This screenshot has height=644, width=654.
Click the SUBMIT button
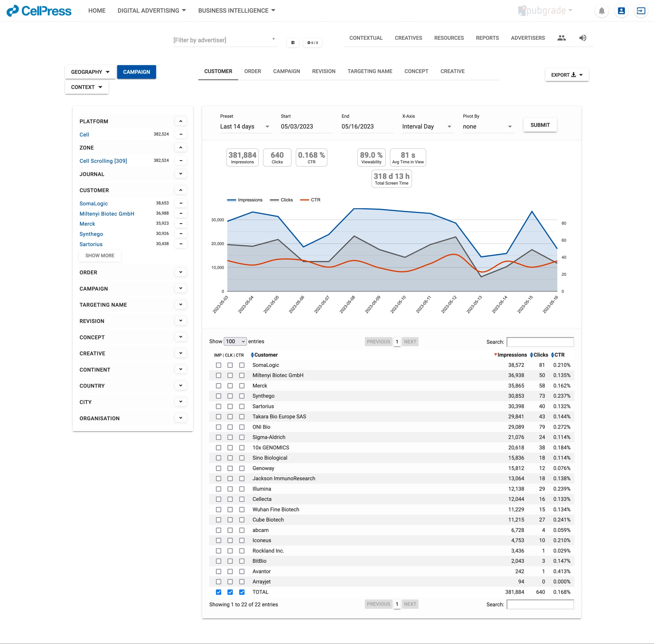[x=540, y=125]
